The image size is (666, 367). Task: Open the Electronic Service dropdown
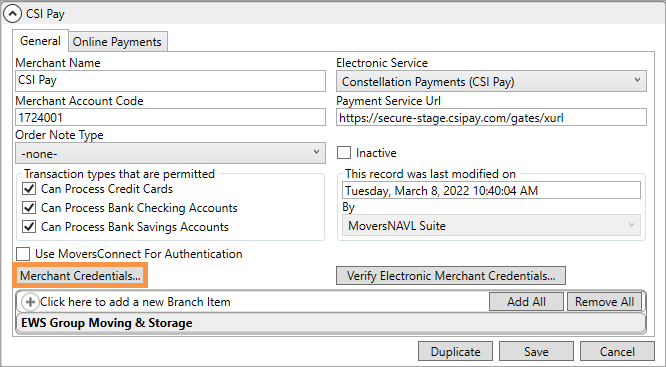click(491, 81)
